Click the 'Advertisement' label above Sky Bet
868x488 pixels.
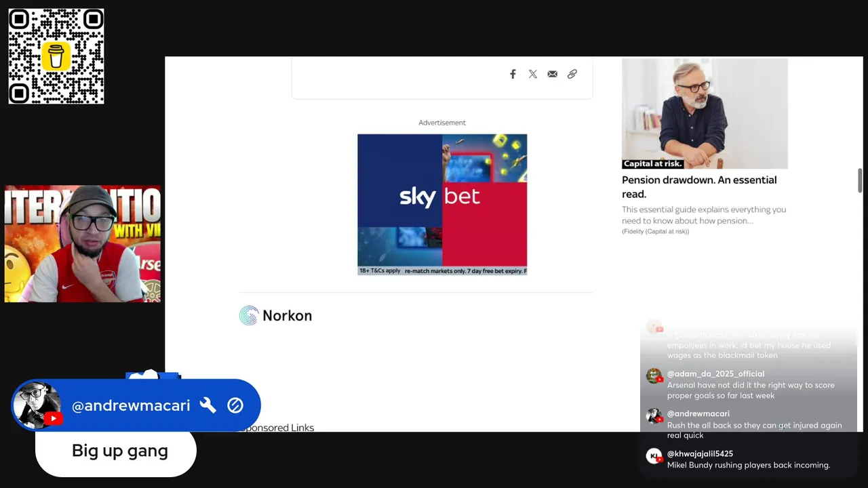[442, 123]
